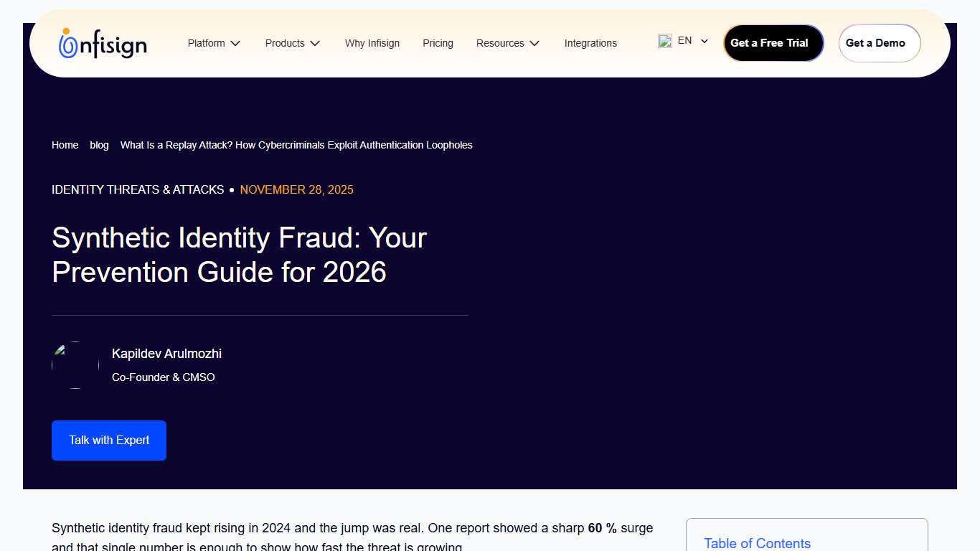Open the Products dropdown menu
This screenshot has width=980, height=551.
pyautogui.click(x=292, y=43)
